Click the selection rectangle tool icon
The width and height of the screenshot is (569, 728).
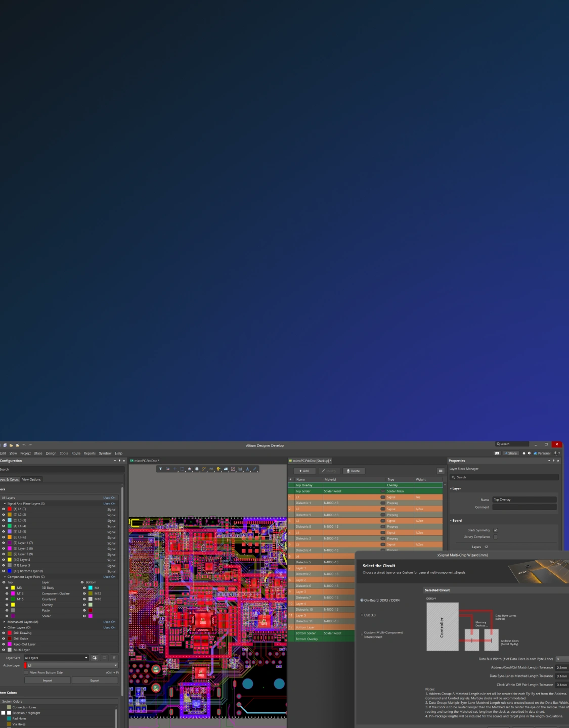pos(182,469)
